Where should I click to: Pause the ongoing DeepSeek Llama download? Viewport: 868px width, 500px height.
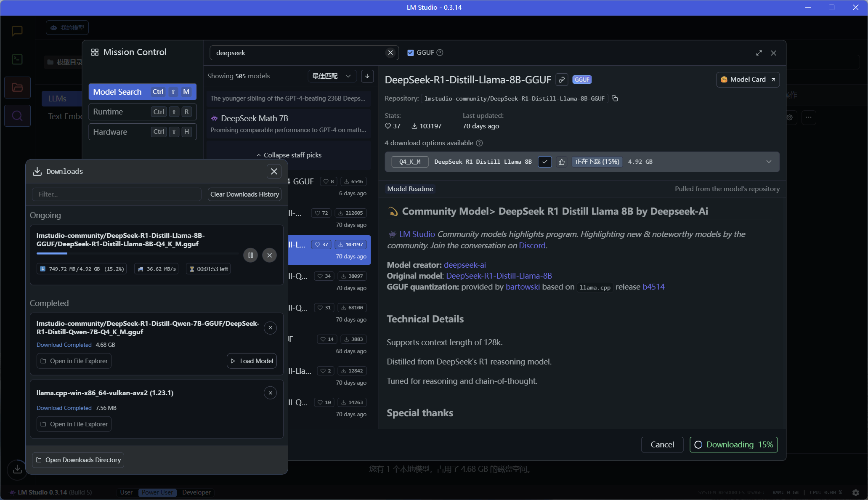coord(250,255)
